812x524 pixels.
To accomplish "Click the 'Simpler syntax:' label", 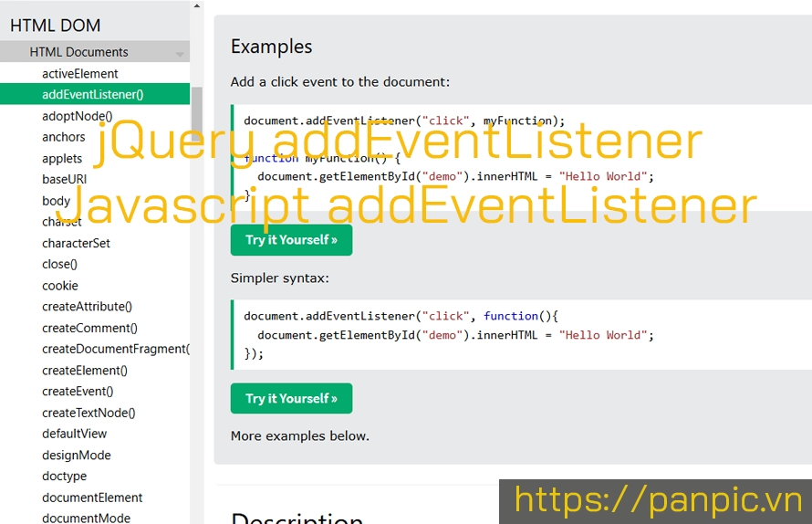I will coord(280,278).
